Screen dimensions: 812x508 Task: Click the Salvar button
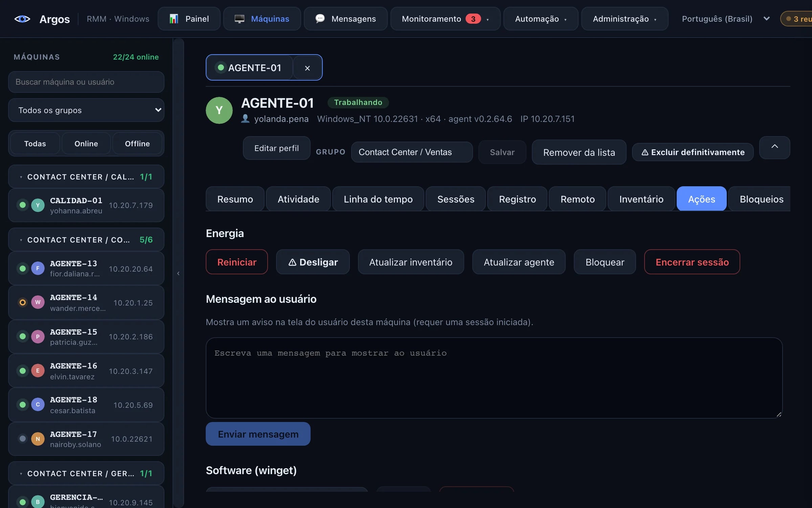pos(502,152)
